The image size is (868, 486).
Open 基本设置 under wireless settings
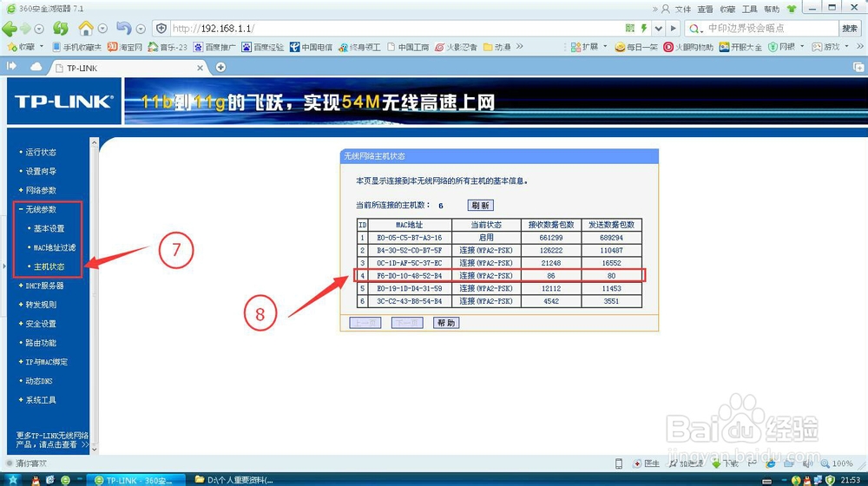pyautogui.click(x=49, y=228)
